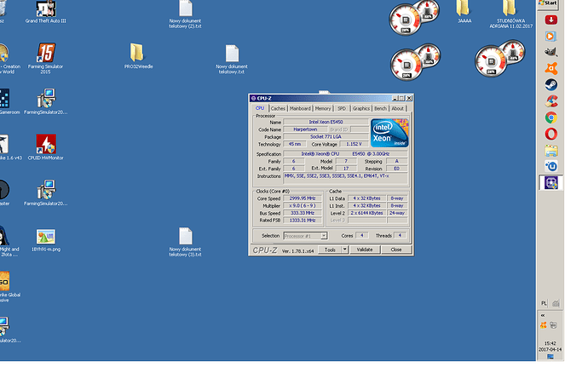Open Windows Explorer from the taskbar
The height and width of the screenshot is (367, 588).
(551, 151)
